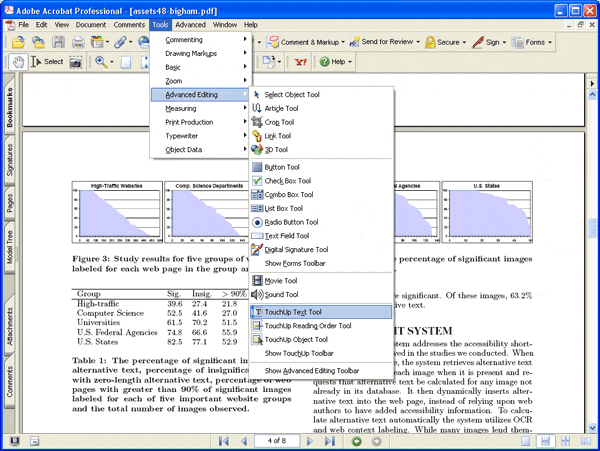Open the Print Production submenu
The height and width of the screenshot is (451, 600).
point(201,122)
